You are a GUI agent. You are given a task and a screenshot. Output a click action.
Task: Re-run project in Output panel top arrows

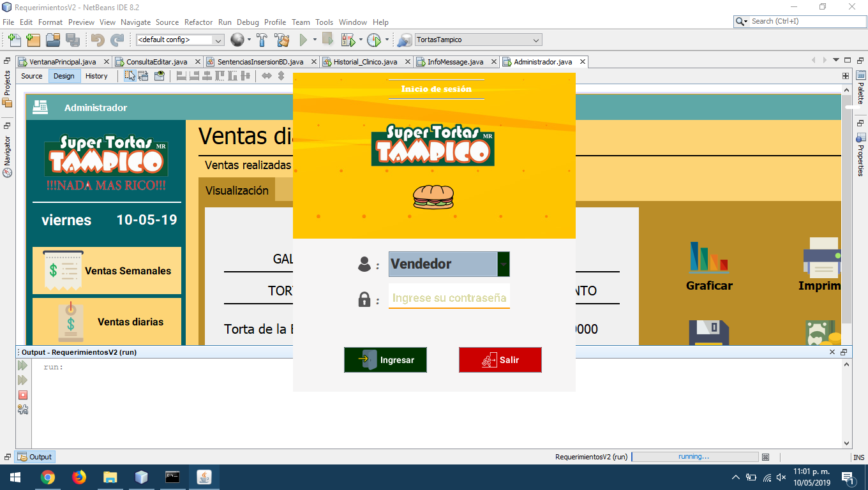tap(23, 366)
